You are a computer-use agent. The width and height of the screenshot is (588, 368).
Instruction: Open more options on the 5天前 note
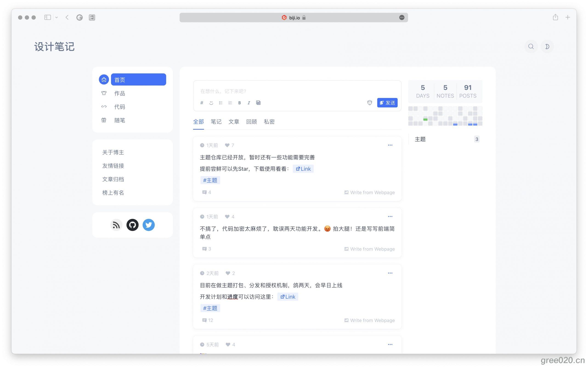(390, 344)
